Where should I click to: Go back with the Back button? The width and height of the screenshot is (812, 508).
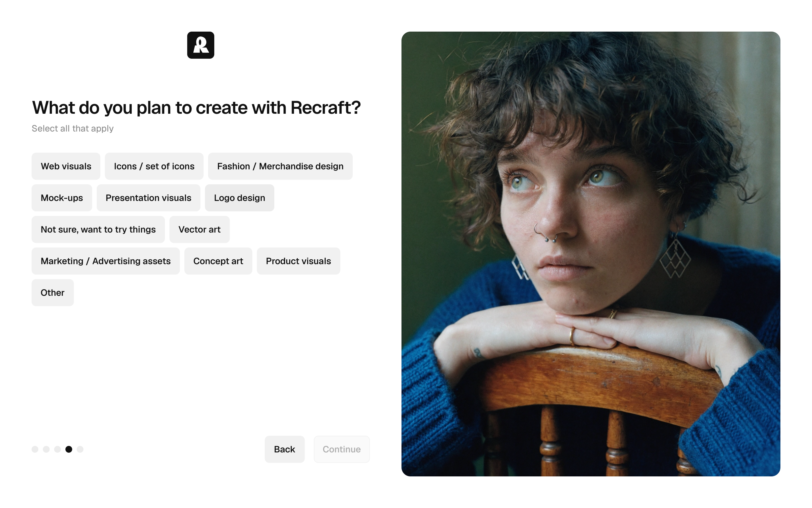click(284, 449)
